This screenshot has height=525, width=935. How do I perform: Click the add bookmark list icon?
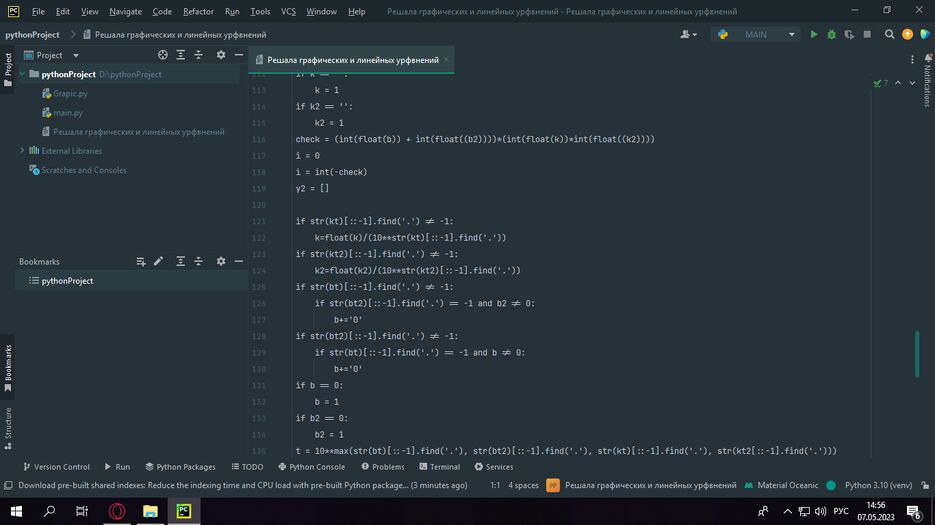[141, 262]
